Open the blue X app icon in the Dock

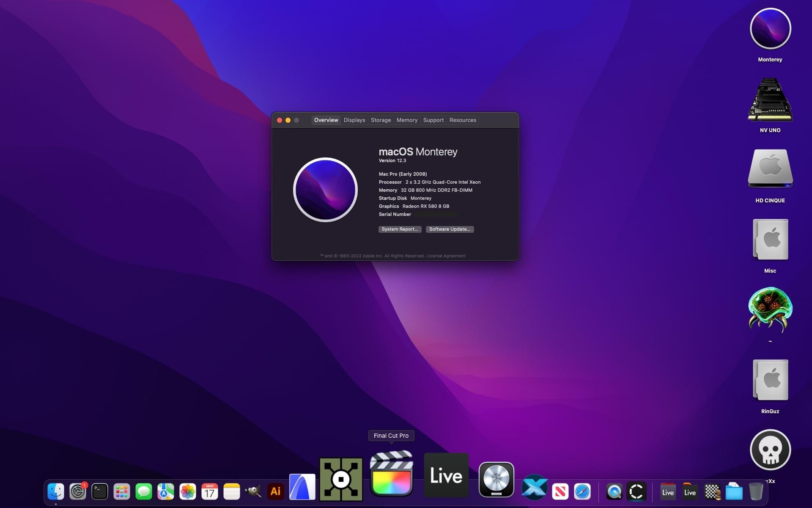(535, 487)
